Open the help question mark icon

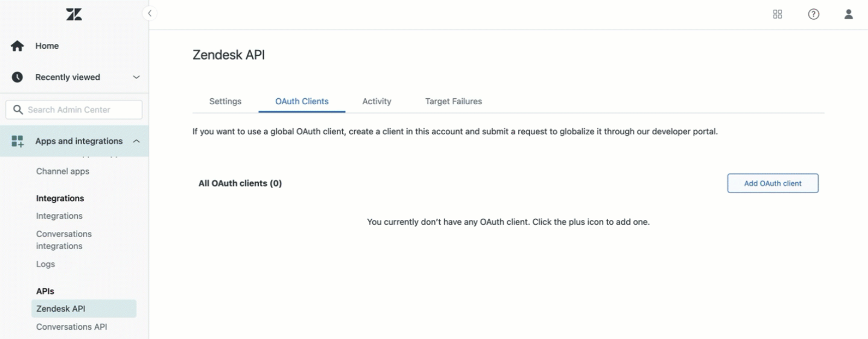click(813, 14)
